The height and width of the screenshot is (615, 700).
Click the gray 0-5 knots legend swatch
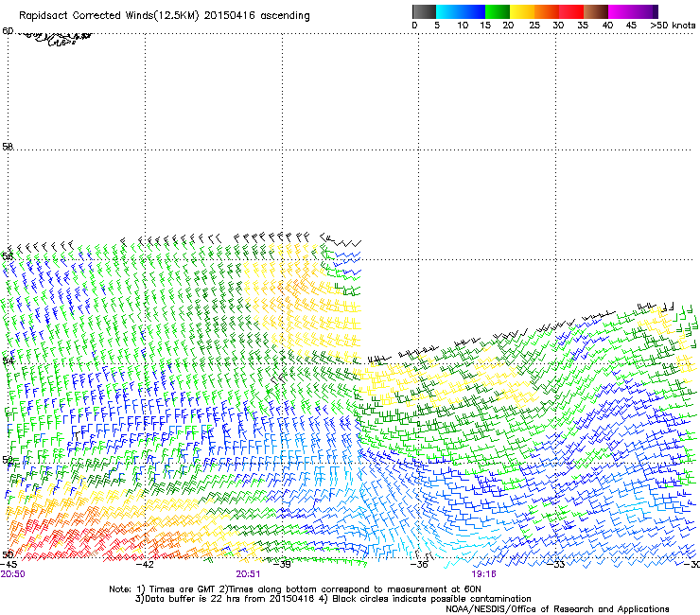pyautogui.click(x=424, y=11)
